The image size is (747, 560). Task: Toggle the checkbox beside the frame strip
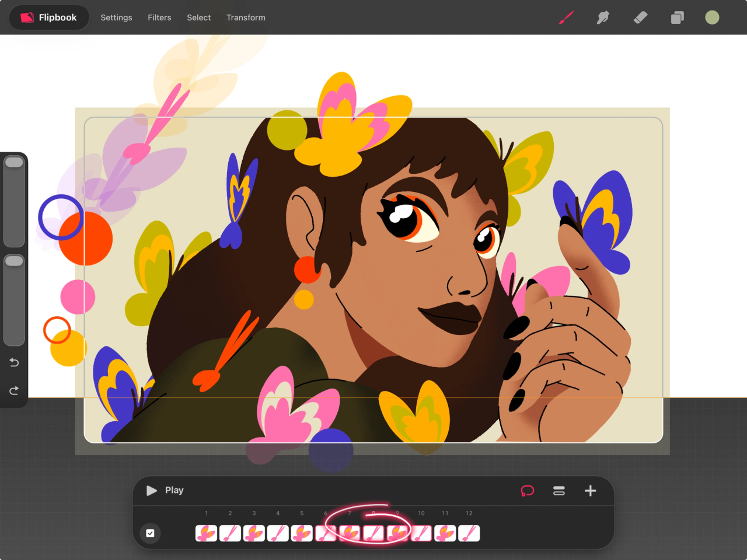(x=150, y=533)
